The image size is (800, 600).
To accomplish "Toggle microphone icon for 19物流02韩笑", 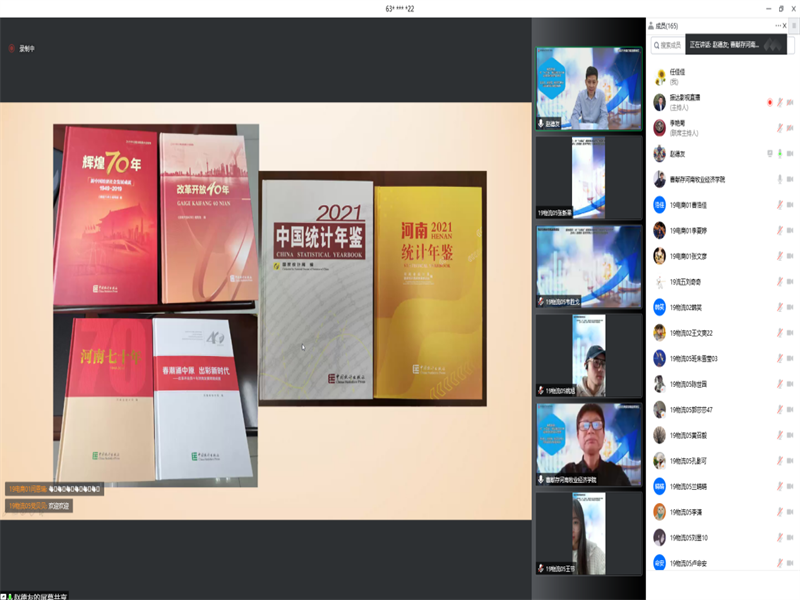I will tap(779, 307).
